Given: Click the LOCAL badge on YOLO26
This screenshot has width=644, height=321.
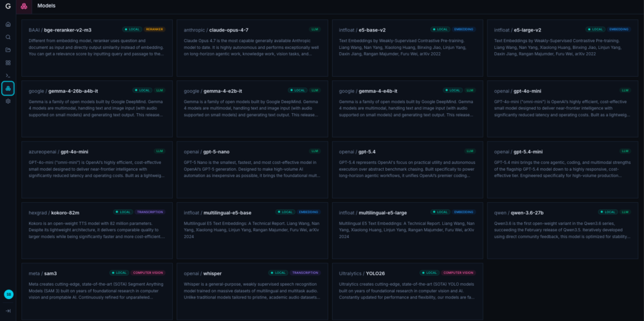Looking at the screenshot, I should click(430, 273).
